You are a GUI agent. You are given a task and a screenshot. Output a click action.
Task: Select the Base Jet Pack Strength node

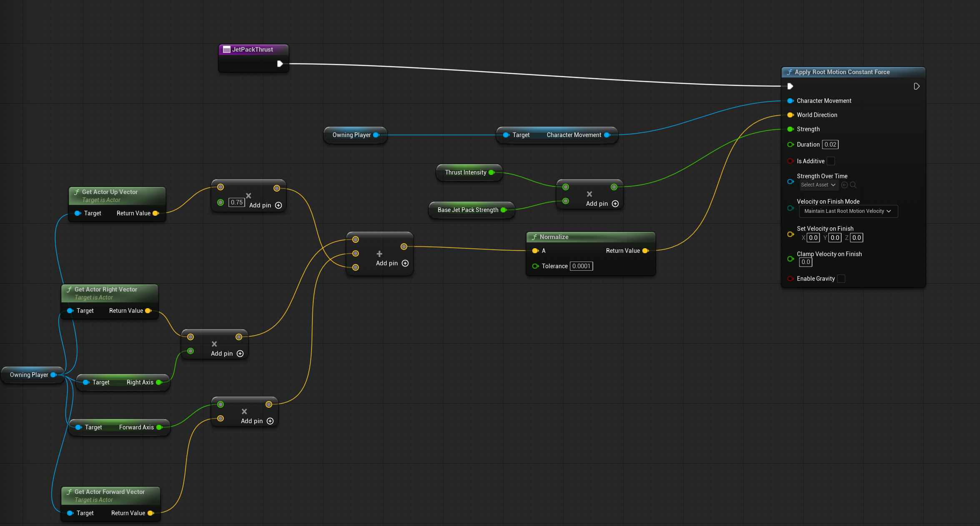[467, 210]
